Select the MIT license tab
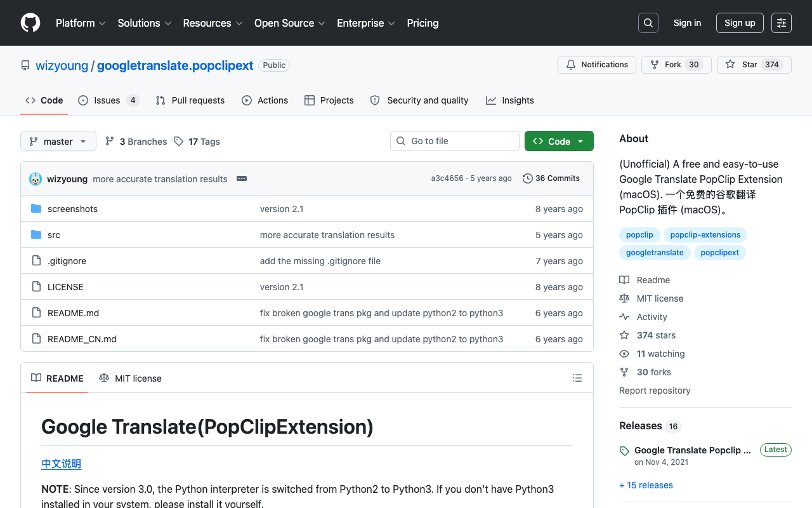812x508 pixels. (x=130, y=378)
